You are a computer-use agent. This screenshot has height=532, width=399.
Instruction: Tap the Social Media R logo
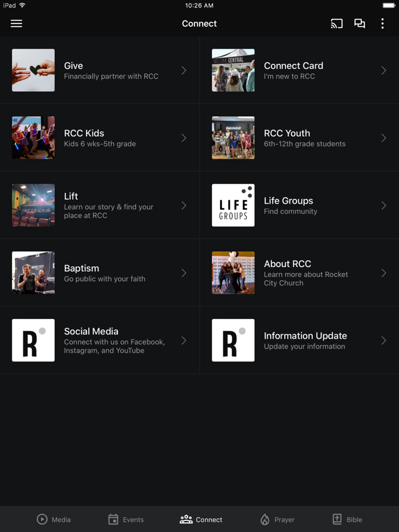[33, 340]
